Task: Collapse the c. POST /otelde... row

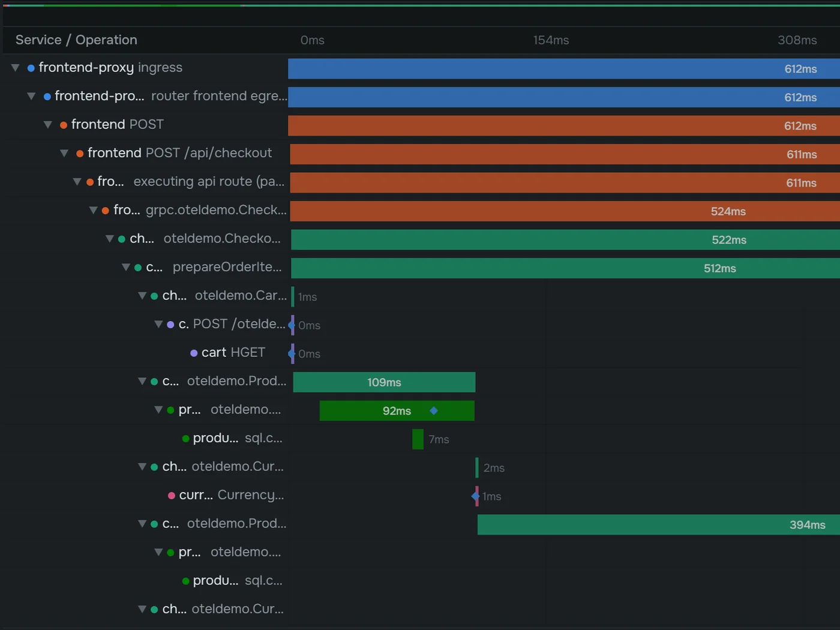Action: (158, 324)
